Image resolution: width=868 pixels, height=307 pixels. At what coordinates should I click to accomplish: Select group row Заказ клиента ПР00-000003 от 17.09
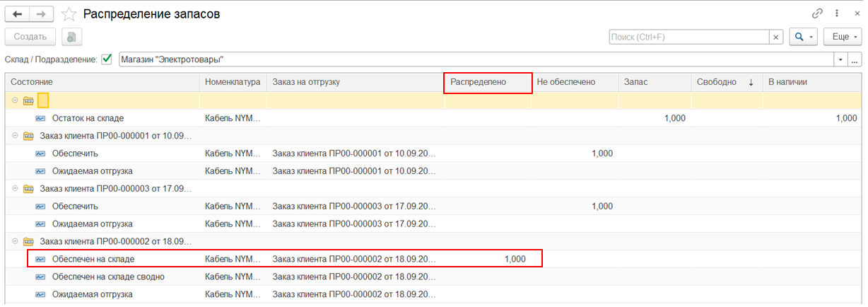(433, 189)
